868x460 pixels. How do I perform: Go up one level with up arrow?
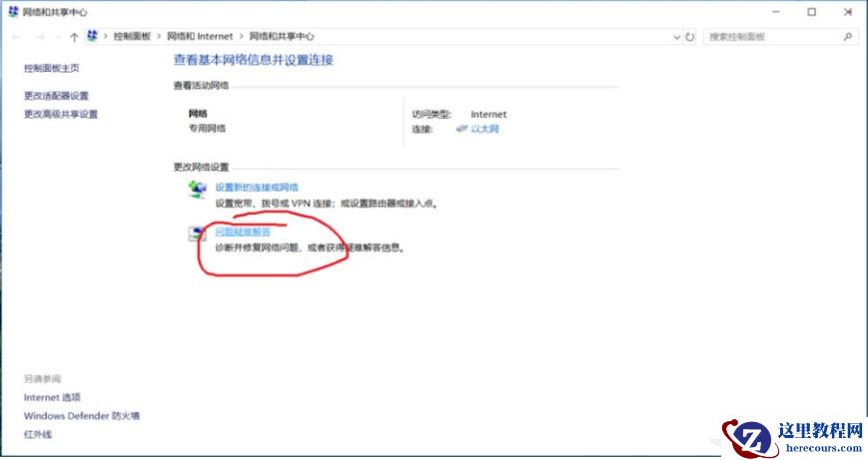coord(74,37)
